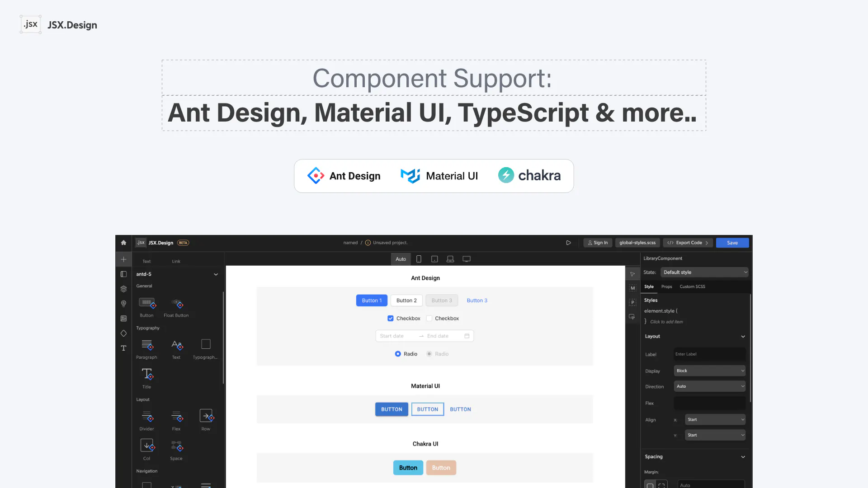Switch to the Custom SCSS tab
The image size is (868, 488).
tap(692, 286)
